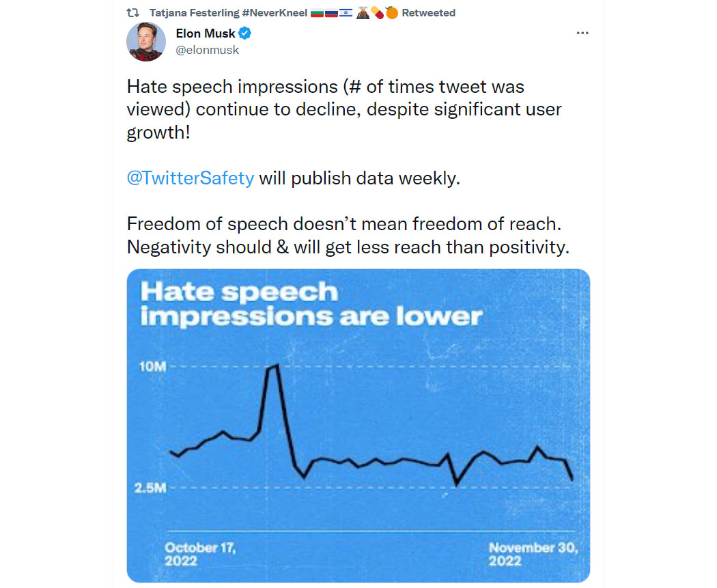This screenshot has width=717, height=588.
Task: Click the November 30, 2022 date label
Action: pos(533,554)
